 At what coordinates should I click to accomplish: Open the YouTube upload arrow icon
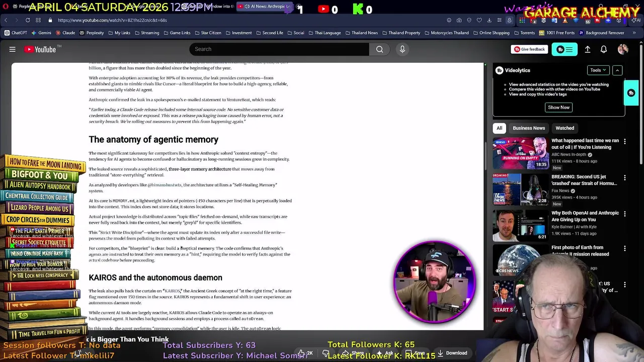tap(587, 49)
